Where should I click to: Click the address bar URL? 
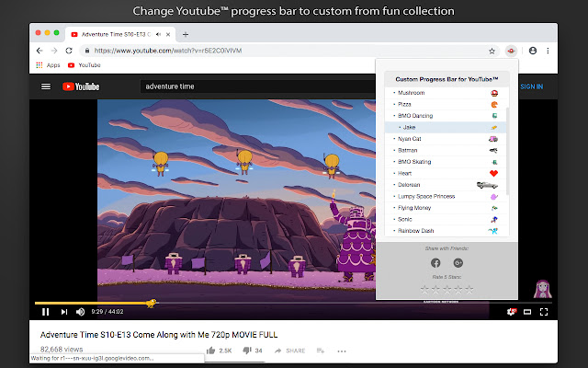coord(168,51)
